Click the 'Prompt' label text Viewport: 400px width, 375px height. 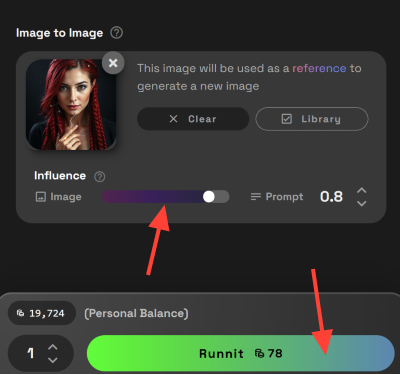tap(284, 197)
